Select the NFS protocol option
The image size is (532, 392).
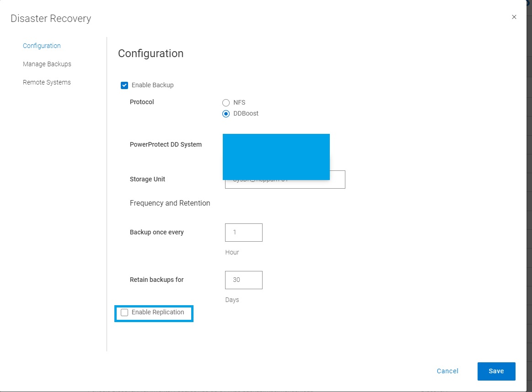[226, 102]
